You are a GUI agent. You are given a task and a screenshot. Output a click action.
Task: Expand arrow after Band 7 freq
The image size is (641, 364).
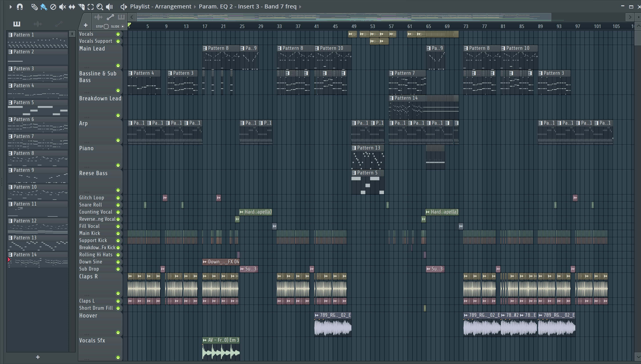(300, 7)
